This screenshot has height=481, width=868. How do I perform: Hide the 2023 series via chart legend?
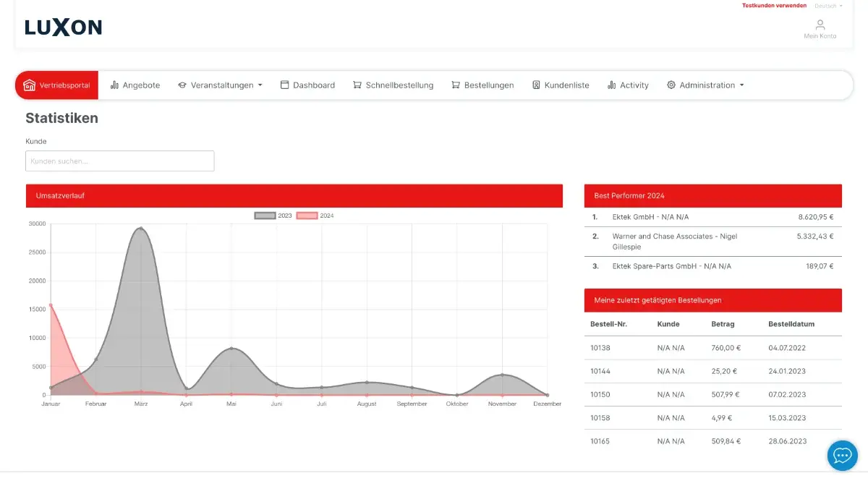(273, 215)
